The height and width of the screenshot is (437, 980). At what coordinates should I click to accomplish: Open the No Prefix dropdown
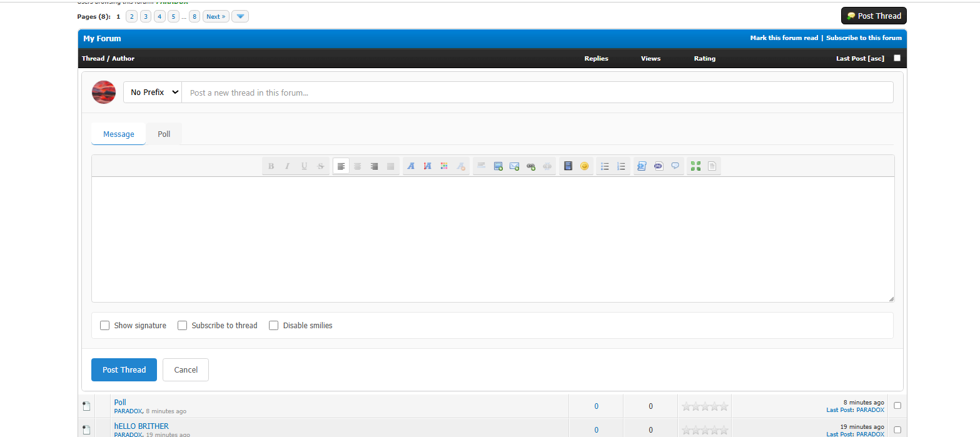pos(153,93)
